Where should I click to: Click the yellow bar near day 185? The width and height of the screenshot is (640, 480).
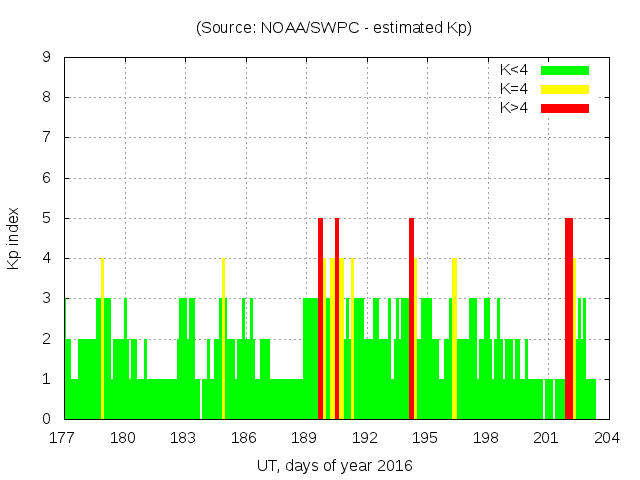coord(223,340)
